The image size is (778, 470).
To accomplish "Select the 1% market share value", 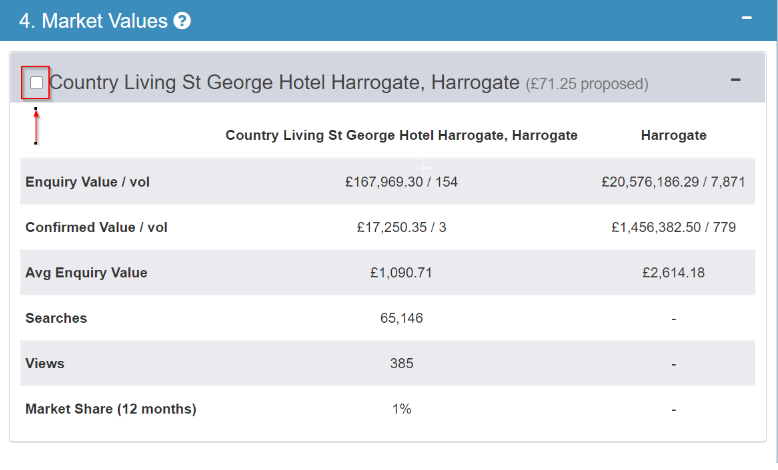I will [401, 409].
